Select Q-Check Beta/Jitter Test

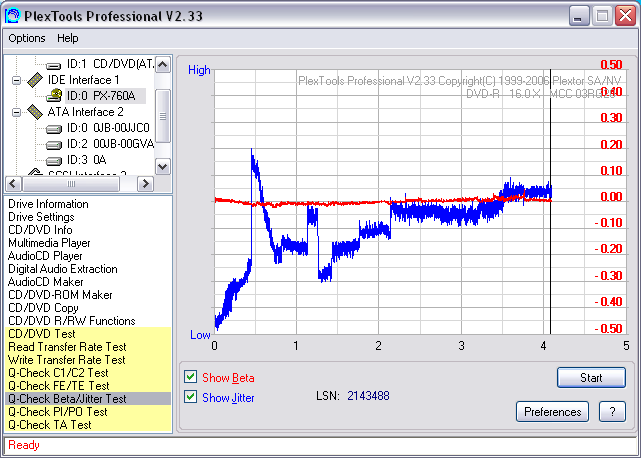click(88, 399)
